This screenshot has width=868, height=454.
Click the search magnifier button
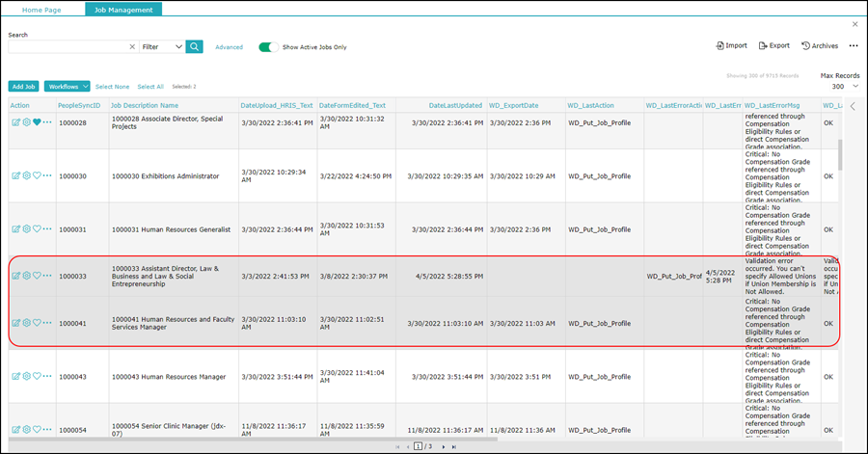pos(194,47)
